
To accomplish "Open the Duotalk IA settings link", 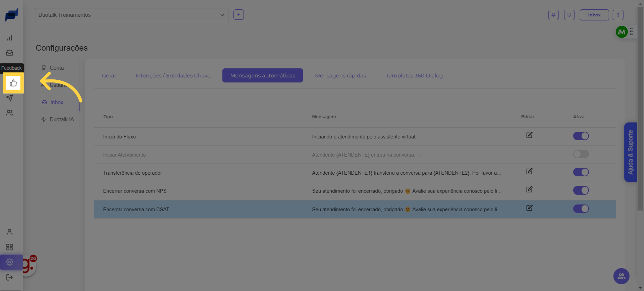I will (62, 119).
